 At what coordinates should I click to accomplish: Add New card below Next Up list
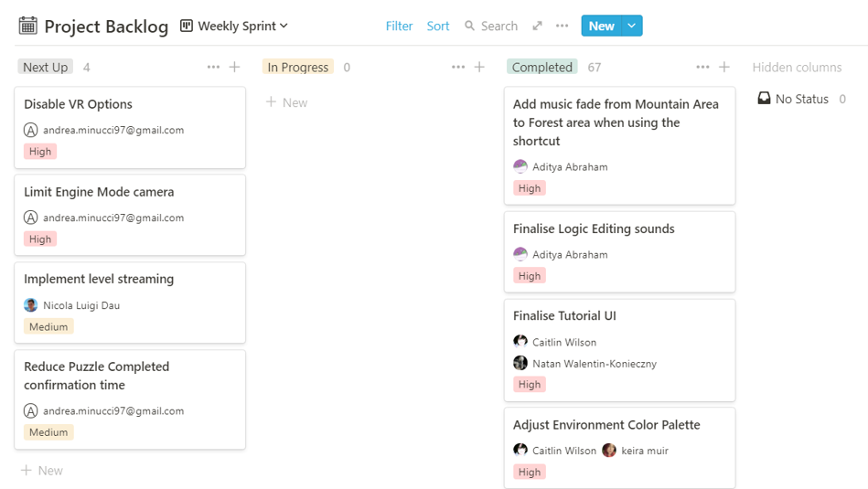(42, 470)
